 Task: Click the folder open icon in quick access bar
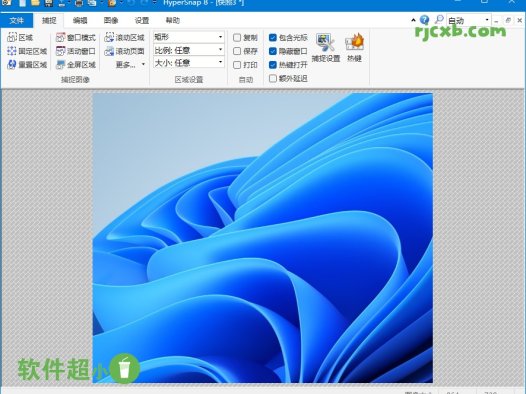pyautogui.click(x=35, y=3)
